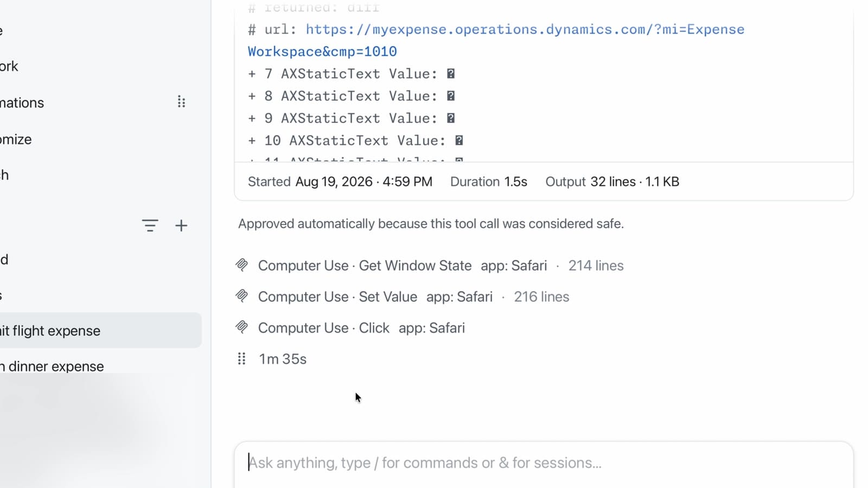Click the 'Output 32 lines · 1.1 KB' text
This screenshot has width=868, height=488.
coord(612,182)
